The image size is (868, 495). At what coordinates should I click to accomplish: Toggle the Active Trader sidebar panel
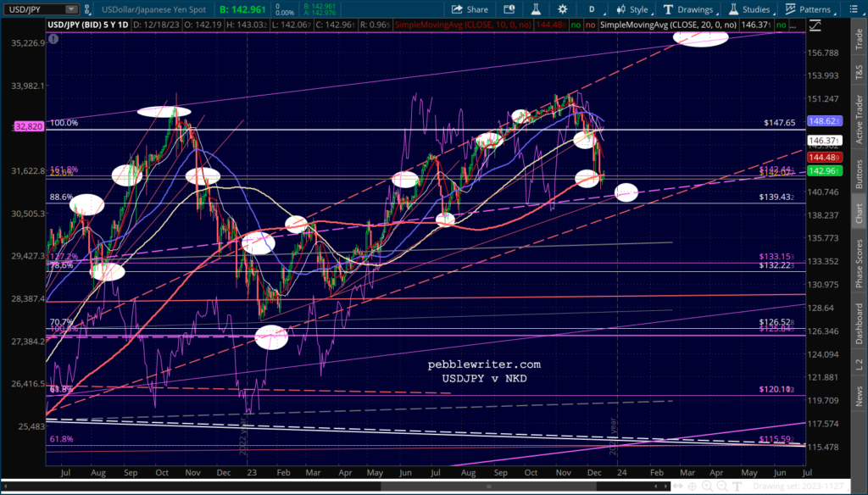coord(859,120)
